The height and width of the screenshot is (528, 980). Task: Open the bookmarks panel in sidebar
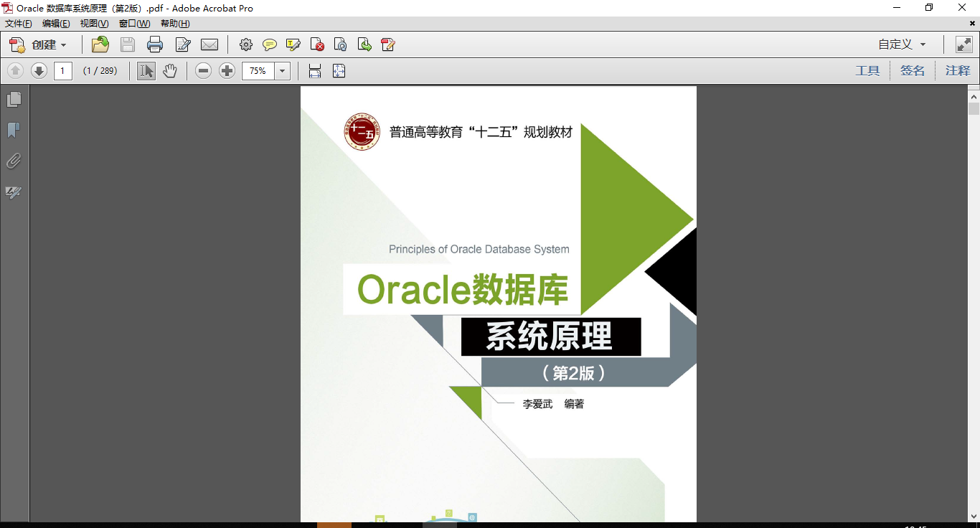(x=14, y=130)
